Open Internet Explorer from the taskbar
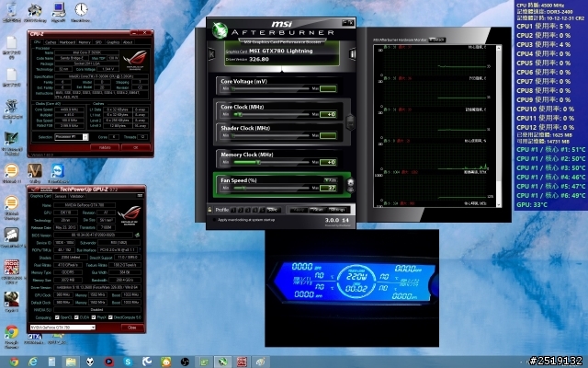Image resolution: width=588 pixels, height=368 pixels. (x=33, y=362)
